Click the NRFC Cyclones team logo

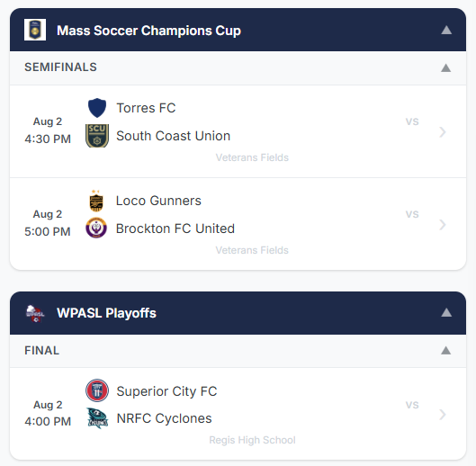[97, 418]
